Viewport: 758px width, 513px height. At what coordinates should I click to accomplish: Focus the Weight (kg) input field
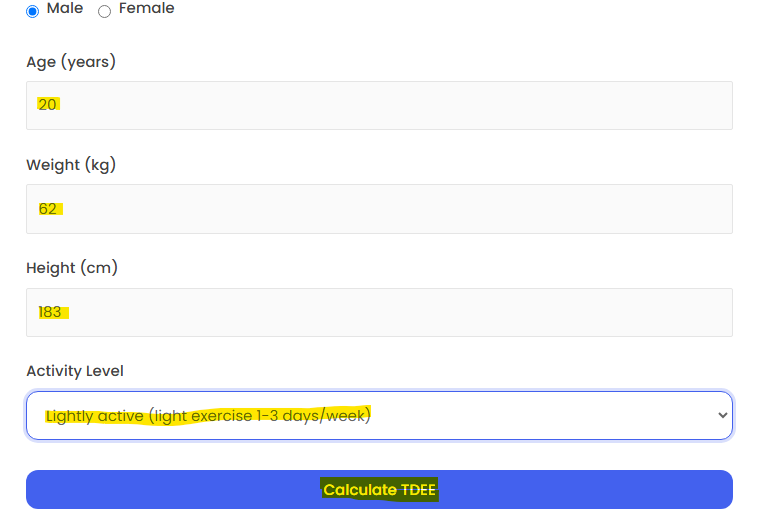click(379, 209)
